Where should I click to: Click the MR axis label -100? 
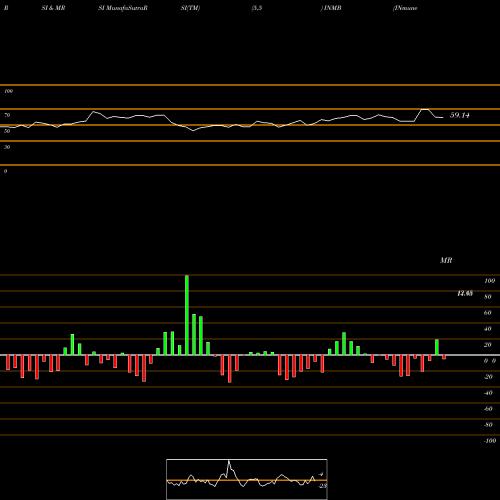tap(490, 441)
